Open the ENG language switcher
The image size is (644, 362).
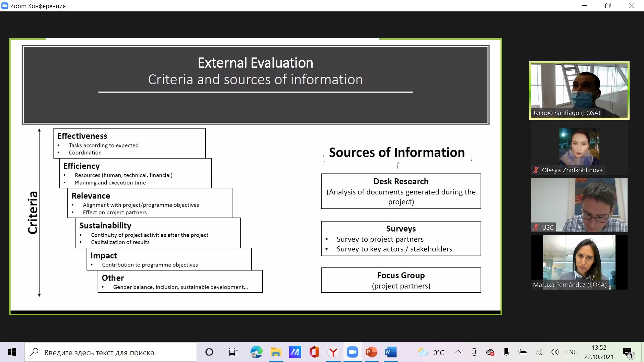coord(572,352)
